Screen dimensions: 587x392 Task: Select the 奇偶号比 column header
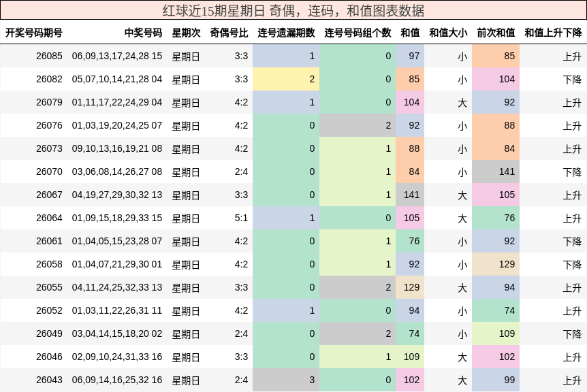coord(229,33)
